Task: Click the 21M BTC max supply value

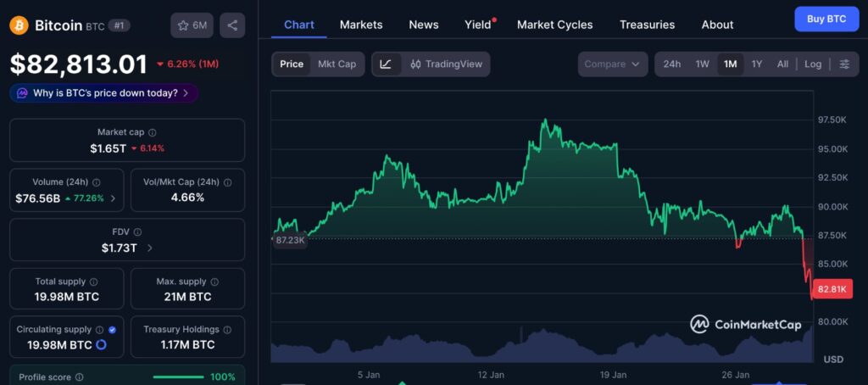Action: click(187, 297)
